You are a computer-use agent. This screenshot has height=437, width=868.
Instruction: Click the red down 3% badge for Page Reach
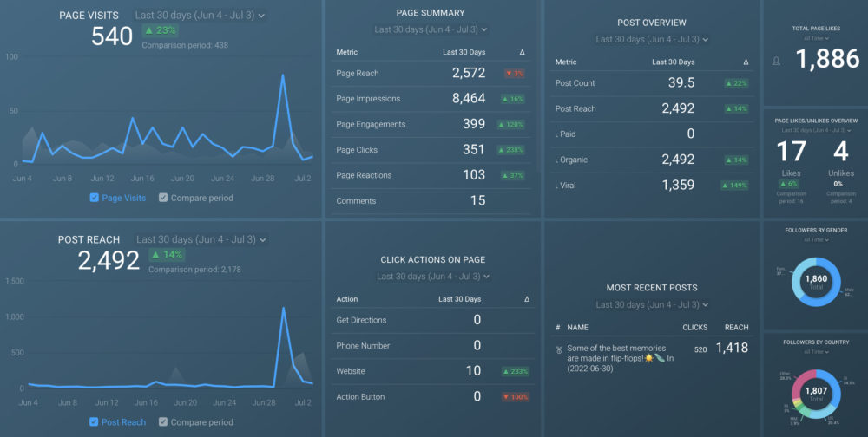point(514,73)
